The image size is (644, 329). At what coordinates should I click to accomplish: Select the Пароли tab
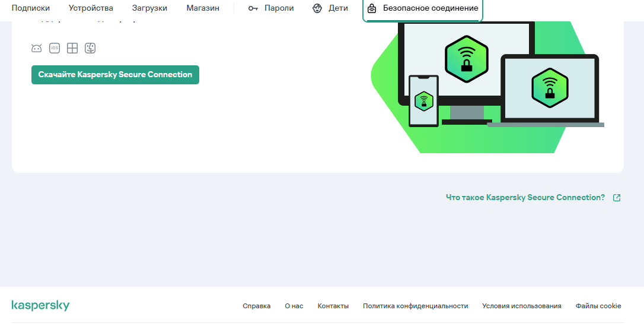tap(271, 8)
